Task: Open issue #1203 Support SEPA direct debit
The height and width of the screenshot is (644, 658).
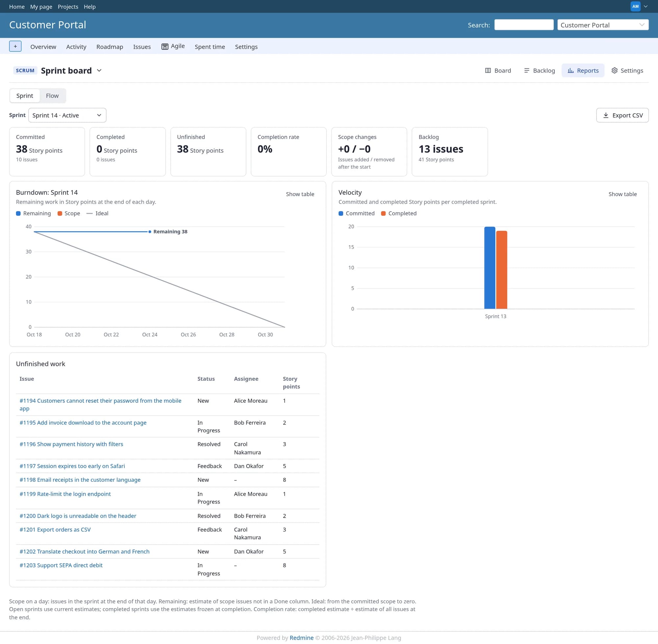Action: click(61, 565)
